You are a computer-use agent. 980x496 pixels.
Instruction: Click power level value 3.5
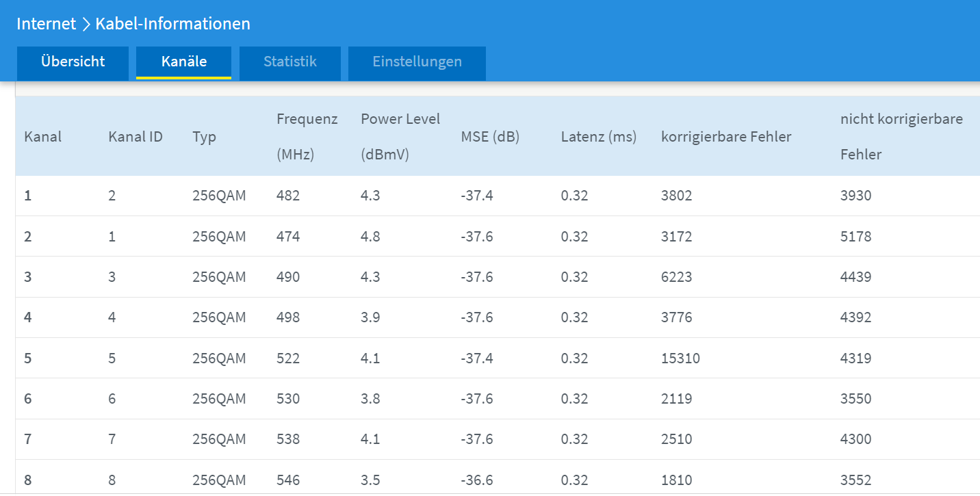tap(370, 480)
